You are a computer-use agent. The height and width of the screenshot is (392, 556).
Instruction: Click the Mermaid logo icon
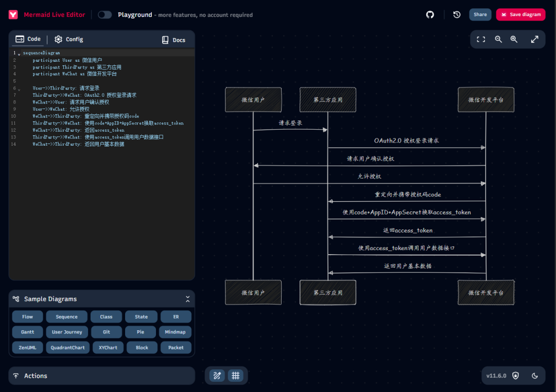pyautogui.click(x=13, y=15)
